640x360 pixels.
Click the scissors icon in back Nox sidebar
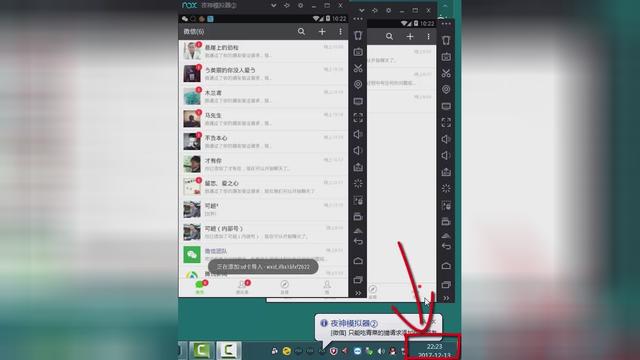[x=446, y=73]
